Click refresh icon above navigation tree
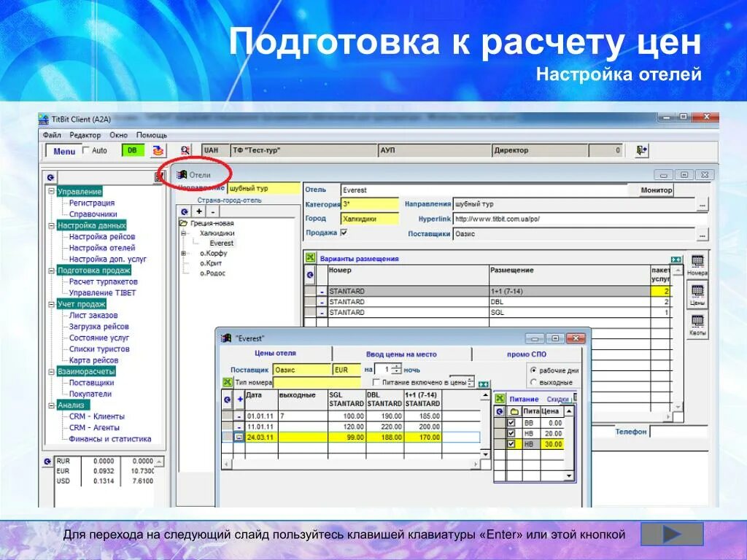The height and width of the screenshot is (560, 747). (50, 177)
